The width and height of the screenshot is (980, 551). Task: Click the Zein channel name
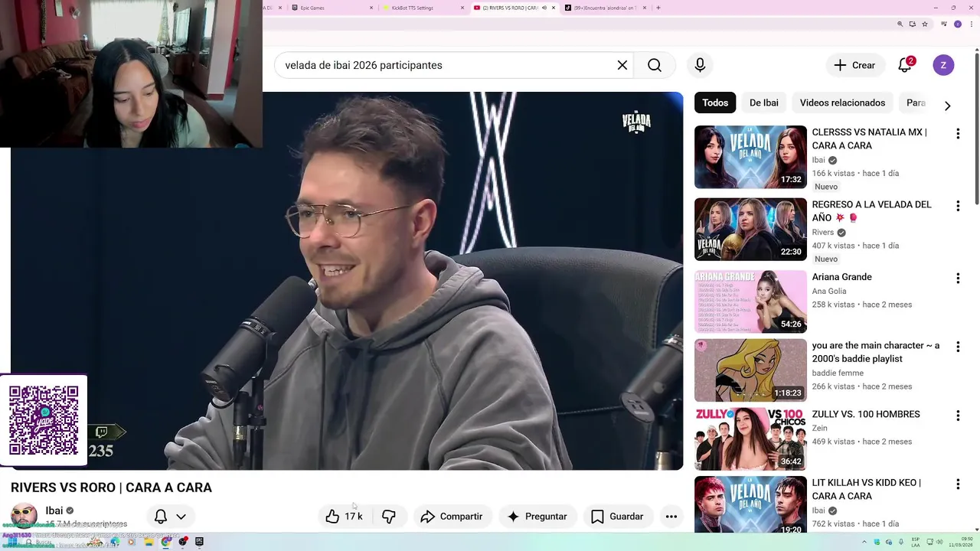tap(819, 429)
